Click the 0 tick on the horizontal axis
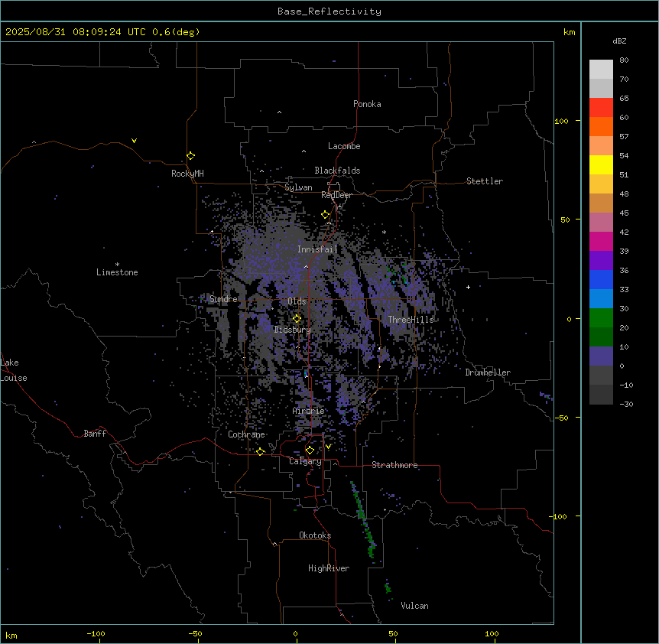The height and width of the screenshot is (644, 659). pos(295,633)
